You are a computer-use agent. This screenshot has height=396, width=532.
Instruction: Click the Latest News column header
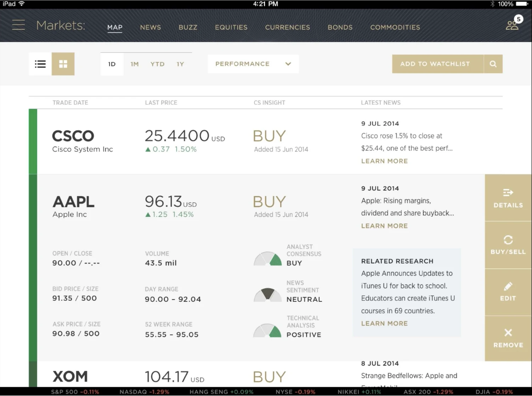[x=381, y=103]
